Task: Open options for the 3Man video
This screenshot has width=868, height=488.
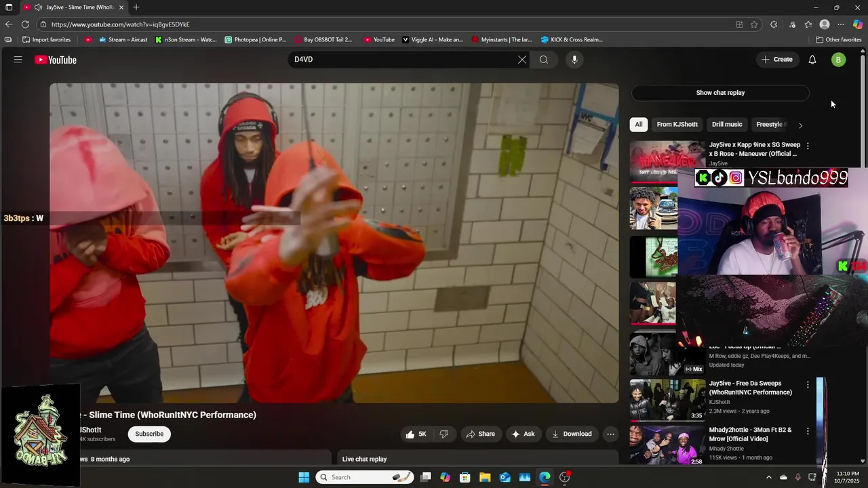Action: point(808,431)
